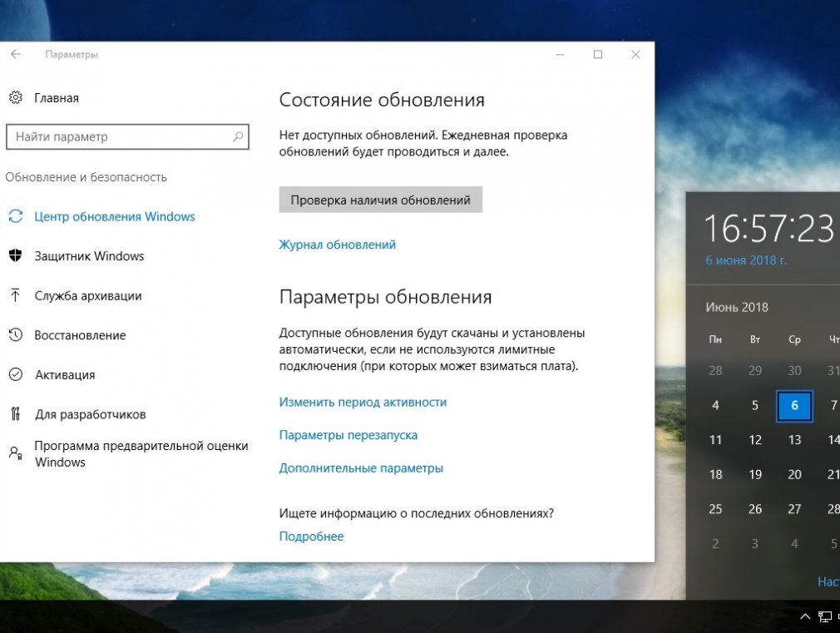Click the Параметры обновления heading
Viewport: 840px width, 633px height.
[x=385, y=298]
